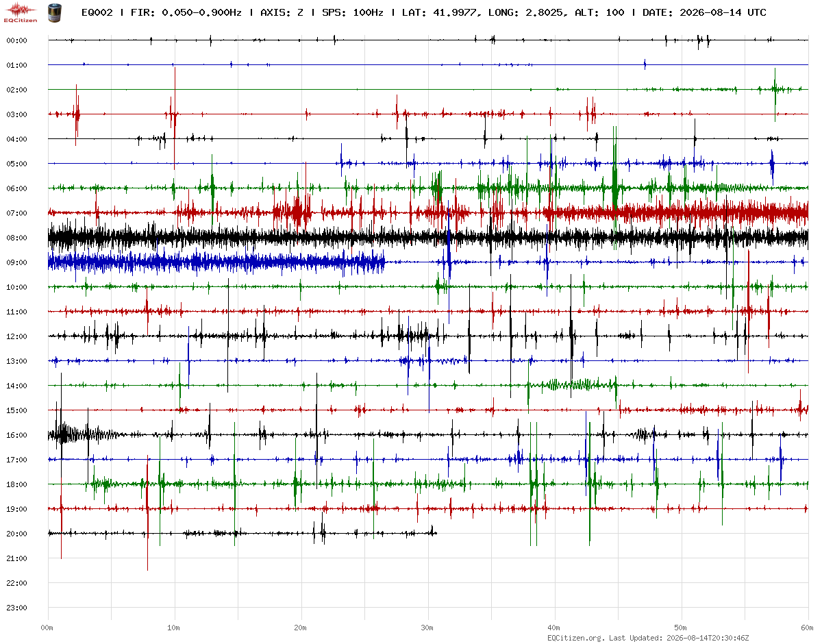This screenshot has width=822, height=644.
Task: Click the EQCitizen logo icon
Action: (x=20, y=12)
